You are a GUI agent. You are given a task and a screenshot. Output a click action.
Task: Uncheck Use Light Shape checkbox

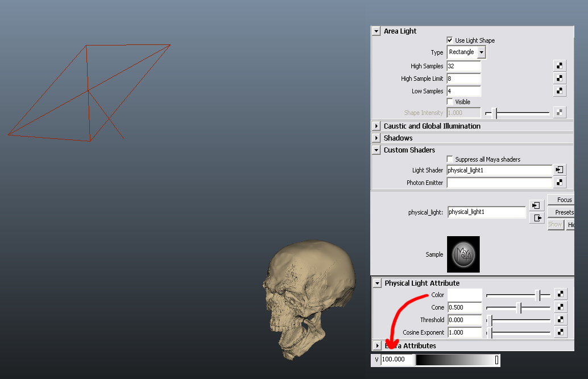450,40
